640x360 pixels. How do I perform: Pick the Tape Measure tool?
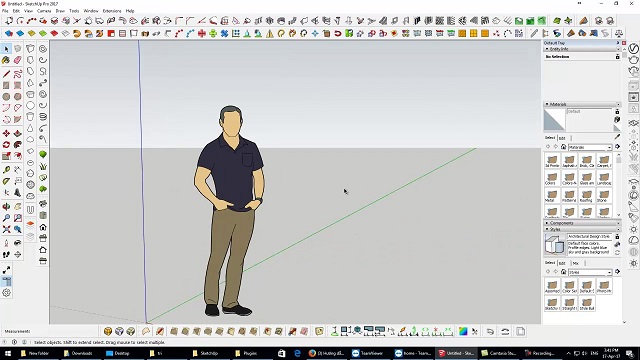coord(6,170)
